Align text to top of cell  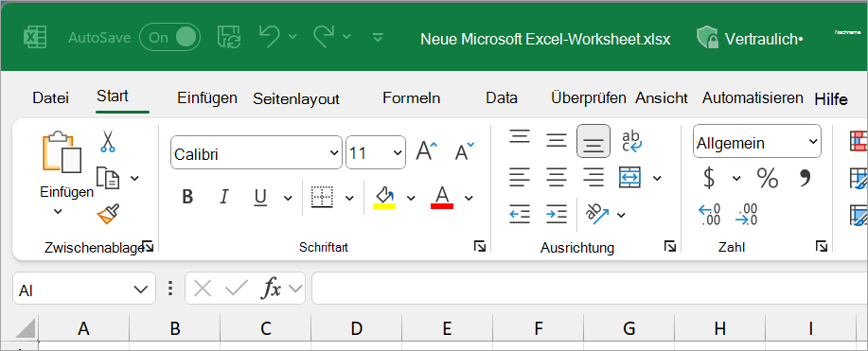[520, 137]
